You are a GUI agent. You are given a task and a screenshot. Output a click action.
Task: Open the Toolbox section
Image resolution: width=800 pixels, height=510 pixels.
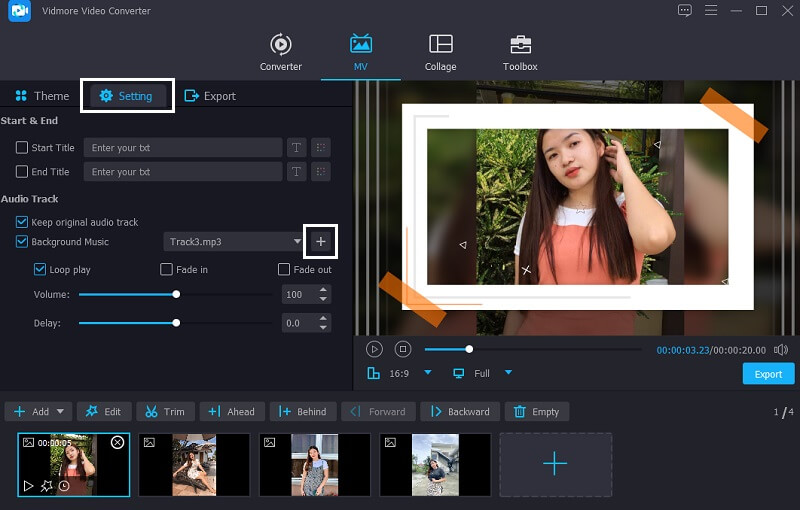[x=520, y=52]
